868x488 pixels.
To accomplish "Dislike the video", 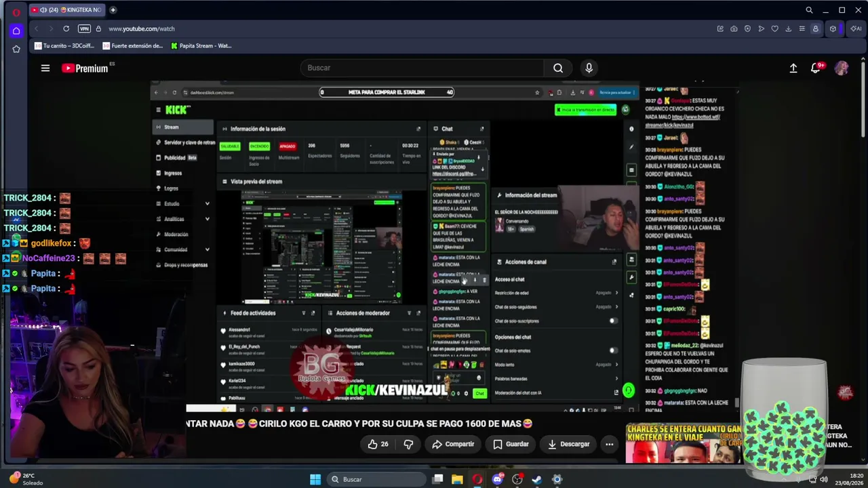I will pos(408,444).
